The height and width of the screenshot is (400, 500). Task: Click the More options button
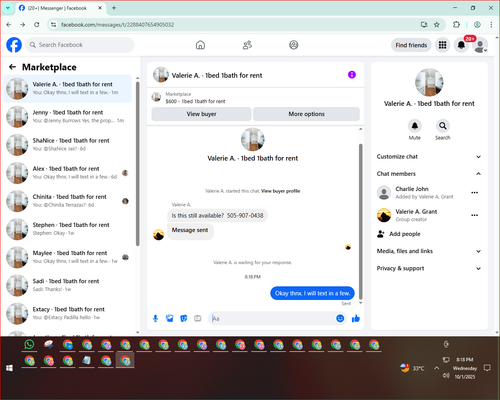[306, 114]
